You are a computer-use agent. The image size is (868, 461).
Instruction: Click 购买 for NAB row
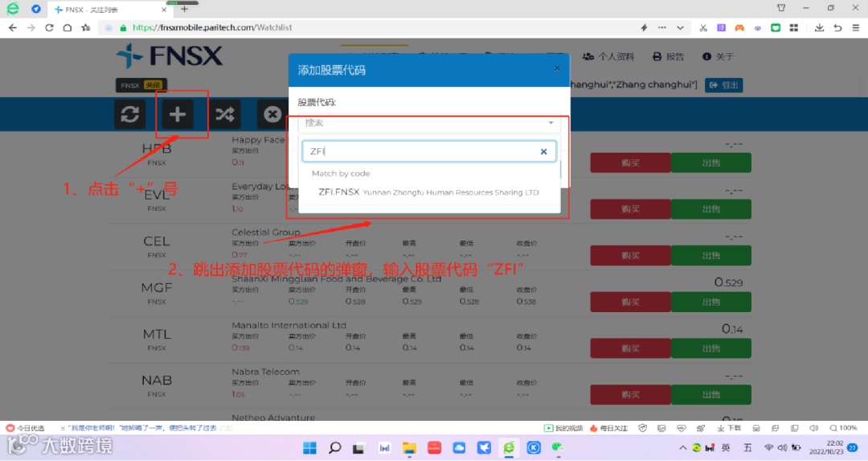tap(631, 394)
